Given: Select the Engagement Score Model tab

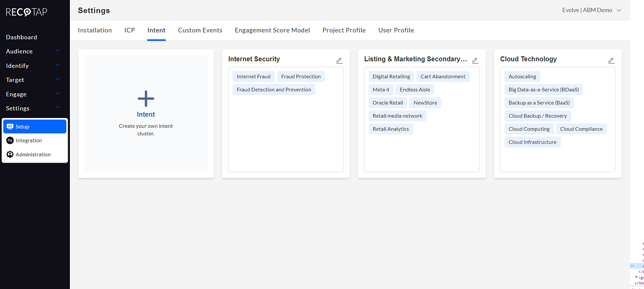Looking at the screenshot, I should [272, 30].
